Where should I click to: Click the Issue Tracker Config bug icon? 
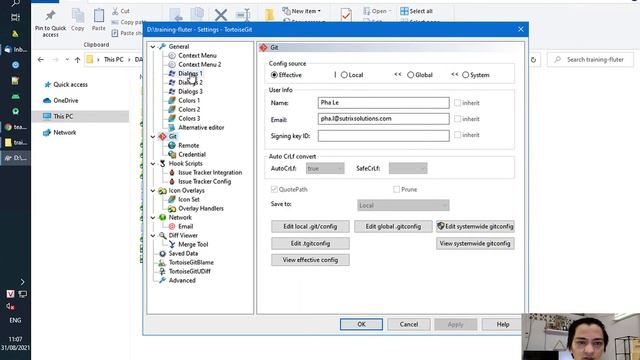[x=172, y=181]
